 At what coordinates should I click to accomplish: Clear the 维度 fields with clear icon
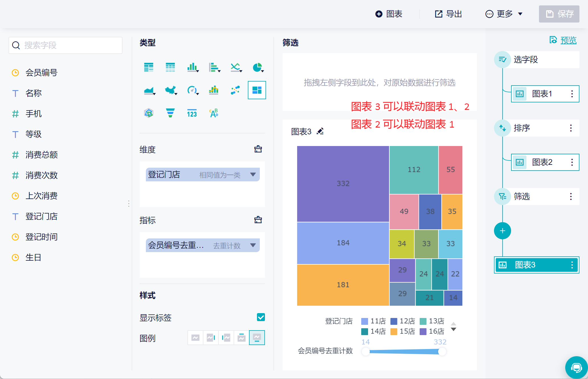[x=258, y=149]
